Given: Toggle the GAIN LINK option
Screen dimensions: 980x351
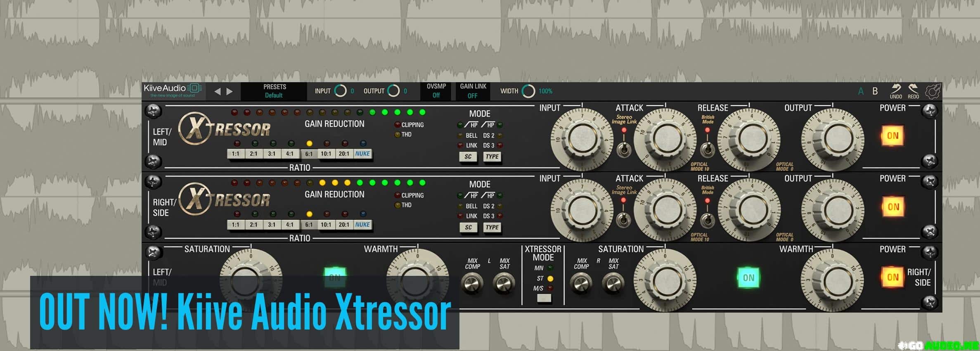Looking at the screenshot, I should pos(473,91).
